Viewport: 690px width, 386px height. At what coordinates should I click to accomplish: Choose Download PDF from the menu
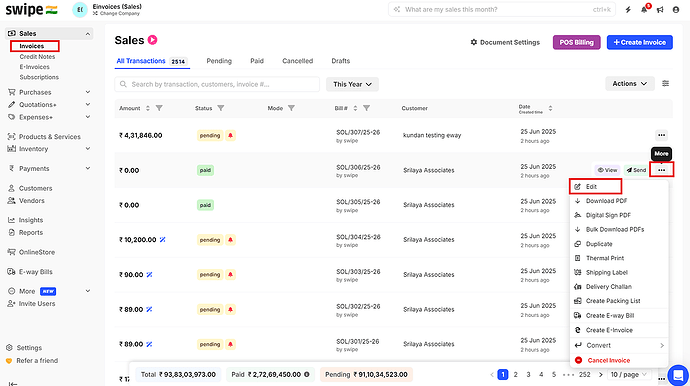tap(619, 201)
